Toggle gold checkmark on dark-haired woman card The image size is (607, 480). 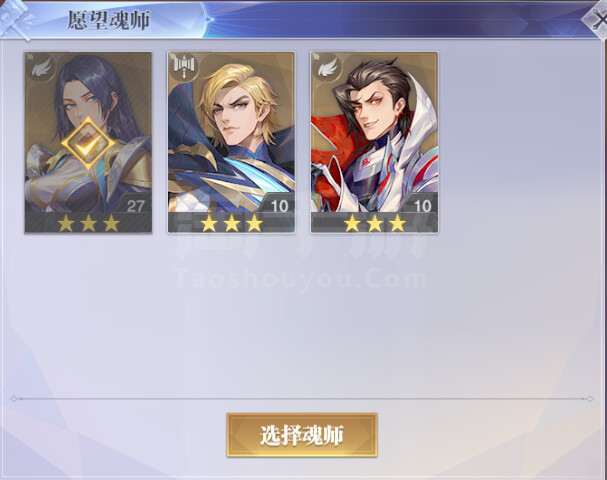[x=88, y=144]
